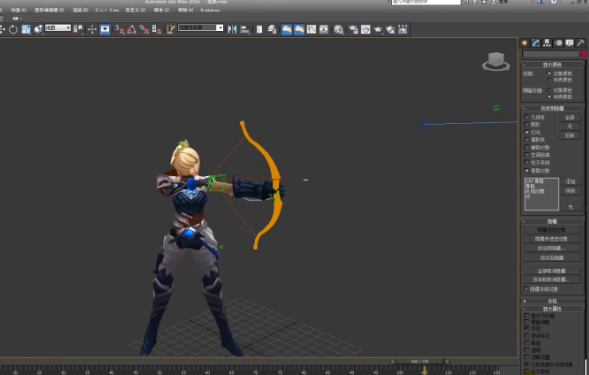Click the time slider frame indicator
The height and width of the screenshot is (375, 589).
pos(420,361)
